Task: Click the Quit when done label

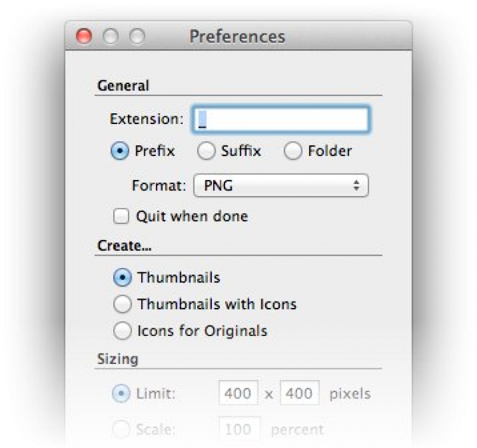Action: [191, 216]
